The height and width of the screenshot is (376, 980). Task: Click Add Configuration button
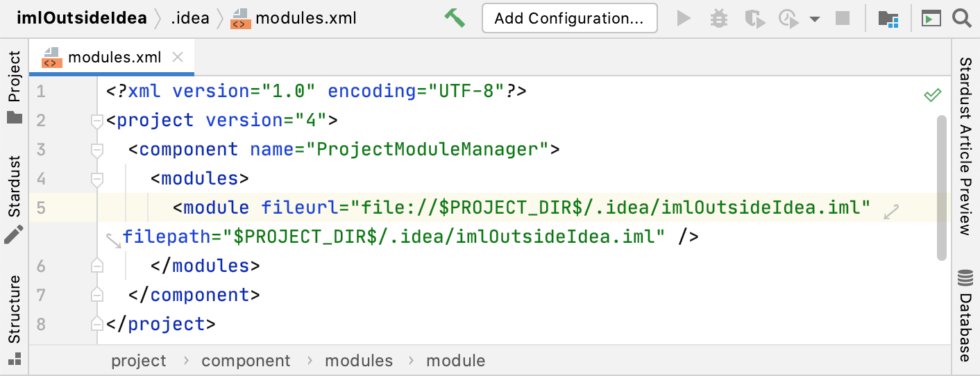(x=569, y=18)
